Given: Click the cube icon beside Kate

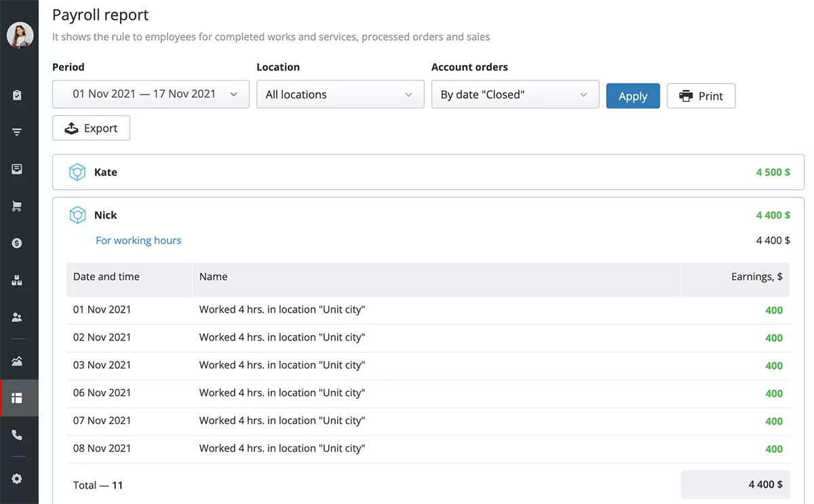Looking at the screenshot, I should (x=77, y=172).
